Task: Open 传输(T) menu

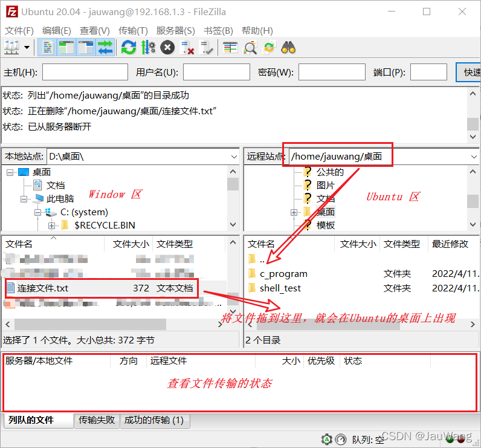Action: 133,31
